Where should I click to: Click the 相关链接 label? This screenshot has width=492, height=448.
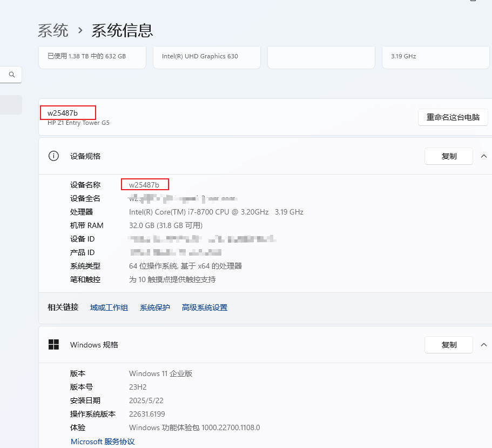(x=63, y=307)
